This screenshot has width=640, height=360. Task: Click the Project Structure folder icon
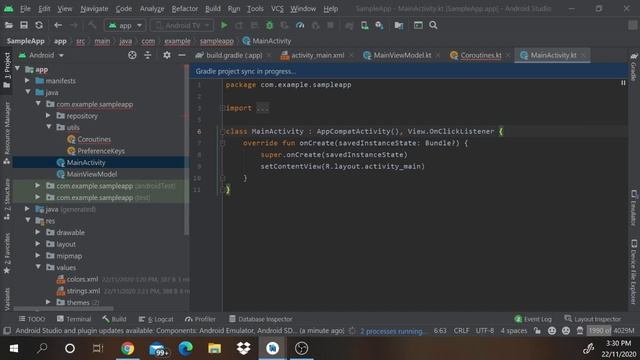[x=399, y=25]
